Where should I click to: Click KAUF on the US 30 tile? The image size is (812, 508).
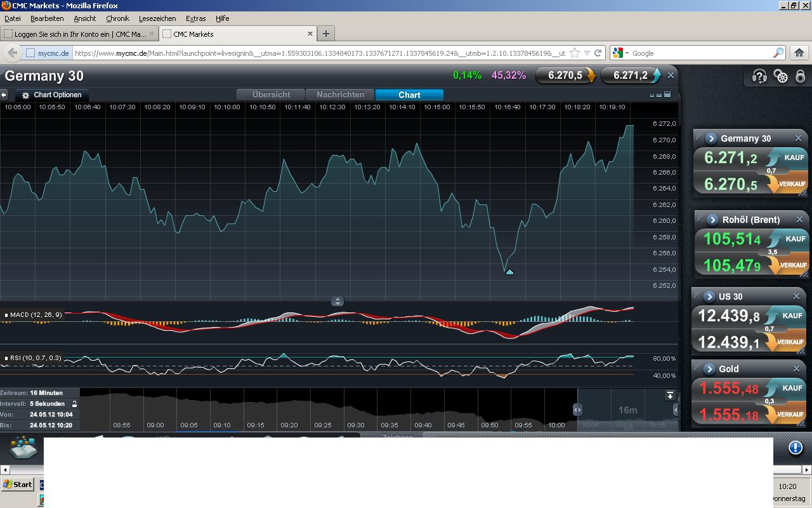pyautogui.click(x=792, y=316)
